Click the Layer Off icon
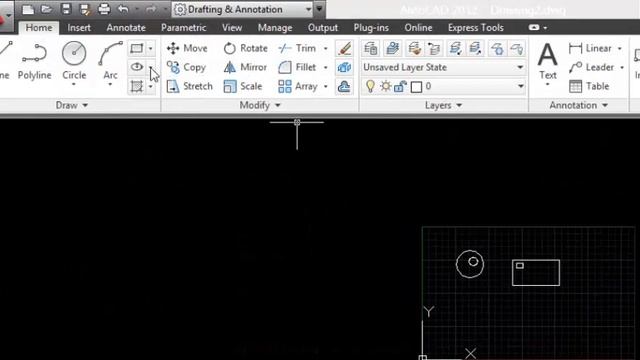This screenshot has width=640, height=360. (x=517, y=49)
